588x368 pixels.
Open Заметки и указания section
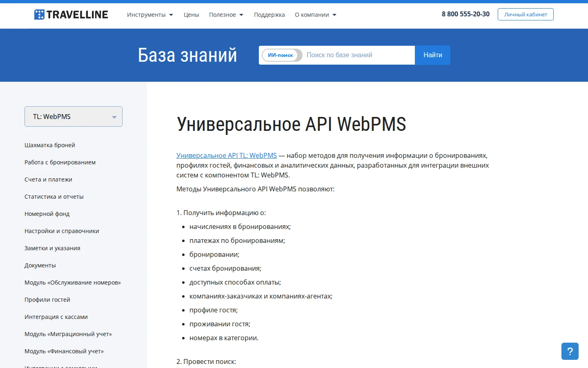[x=52, y=248]
